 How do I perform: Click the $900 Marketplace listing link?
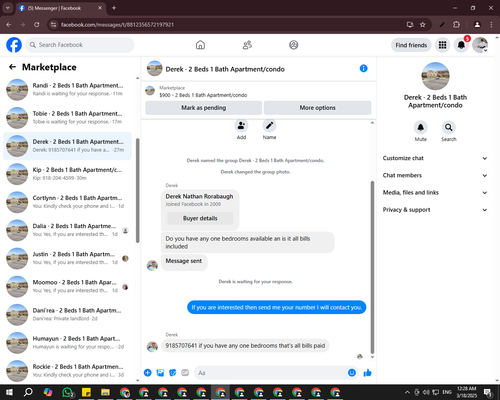point(203,95)
